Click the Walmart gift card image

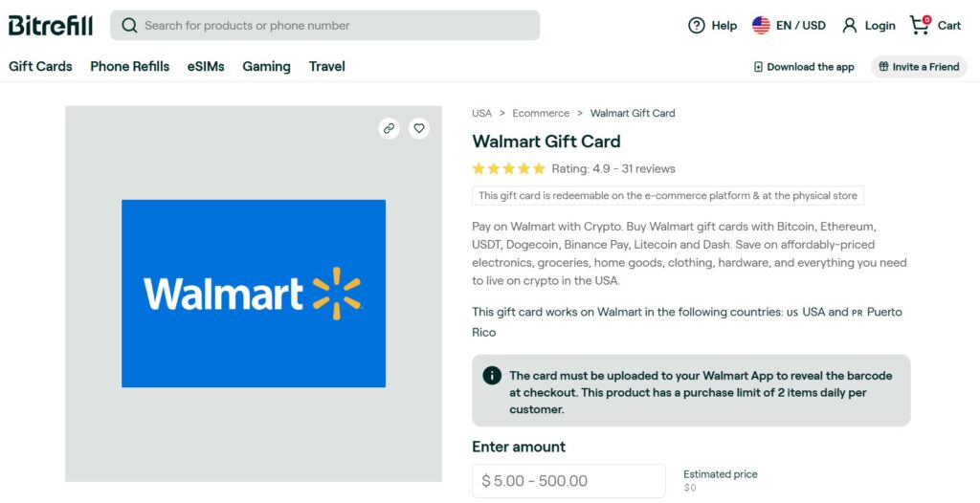(x=254, y=294)
